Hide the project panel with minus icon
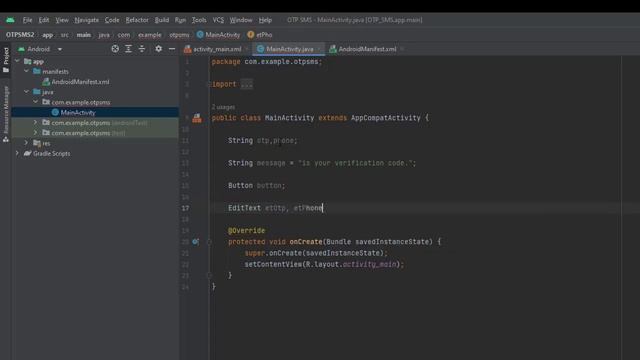Screen dimensions: 640x360 (x=172, y=49)
